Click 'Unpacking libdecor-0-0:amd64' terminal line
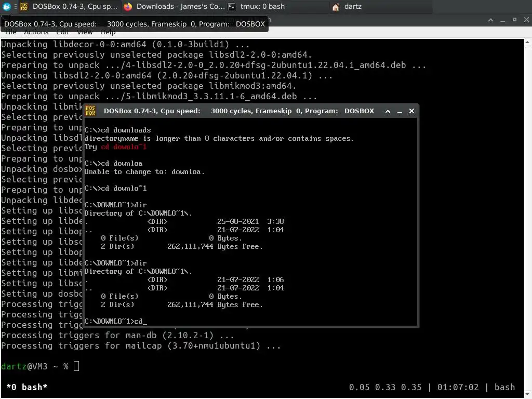This screenshot has height=399, width=532. [x=125, y=45]
